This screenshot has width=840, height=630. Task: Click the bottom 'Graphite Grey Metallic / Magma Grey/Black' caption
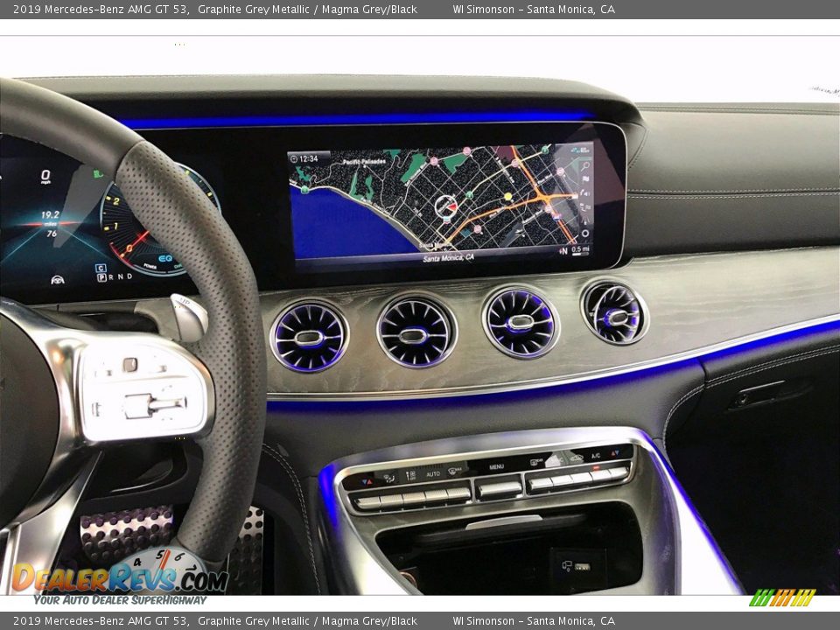click(x=307, y=621)
